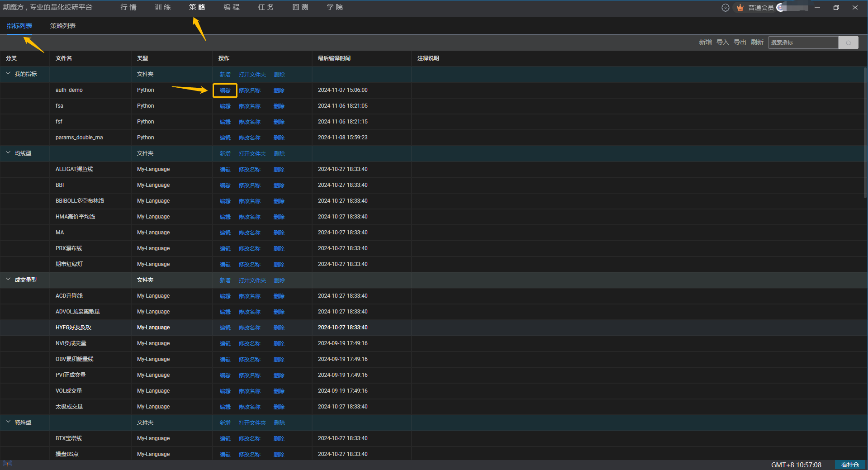This screenshot has height=470, width=868.
Task: Click 修改名称 for fsa
Action: 250,106
